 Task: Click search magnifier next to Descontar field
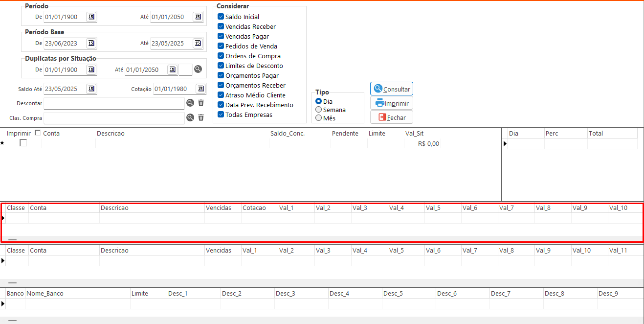(x=190, y=103)
